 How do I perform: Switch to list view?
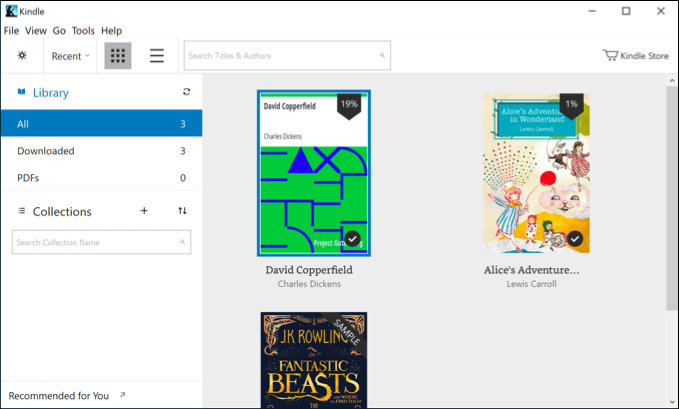pyautogui.click(x=157, y=56)
